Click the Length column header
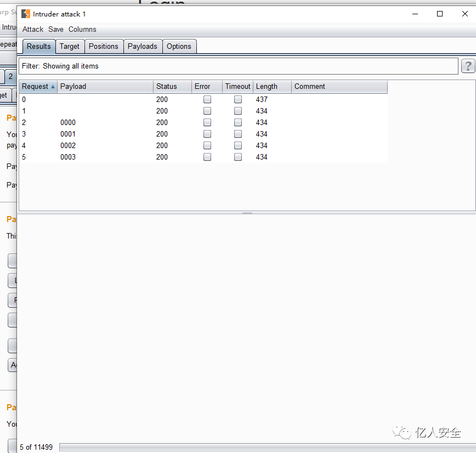 273,87
